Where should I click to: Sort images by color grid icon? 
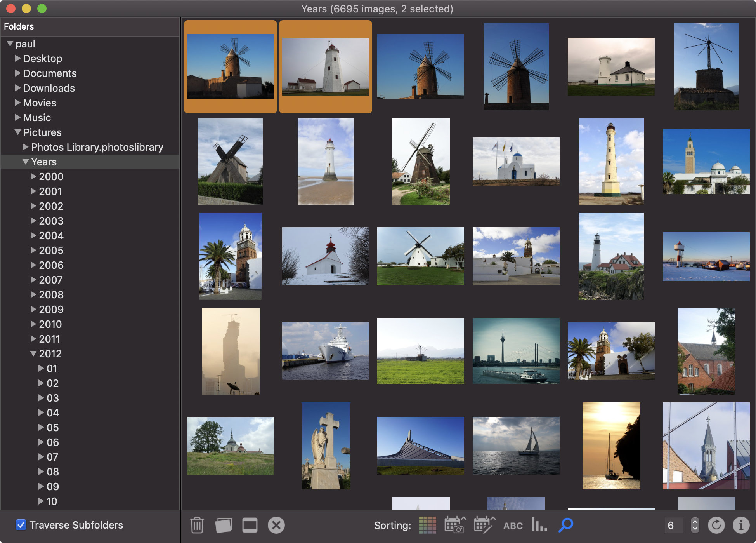tap(428, 525)
